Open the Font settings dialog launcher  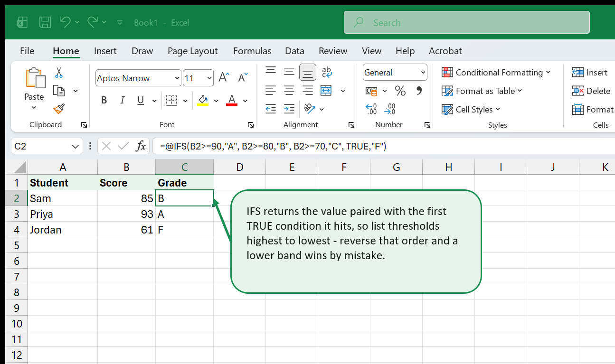251,125
